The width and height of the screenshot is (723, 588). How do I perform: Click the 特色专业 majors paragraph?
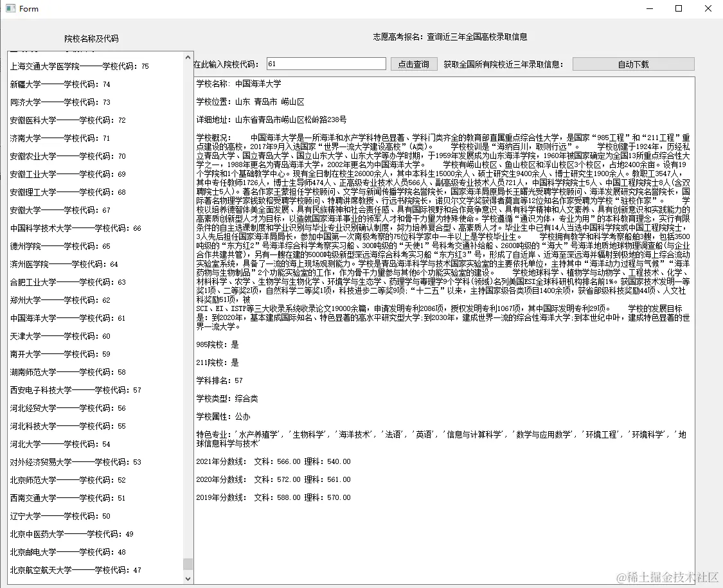pos(442,439)
